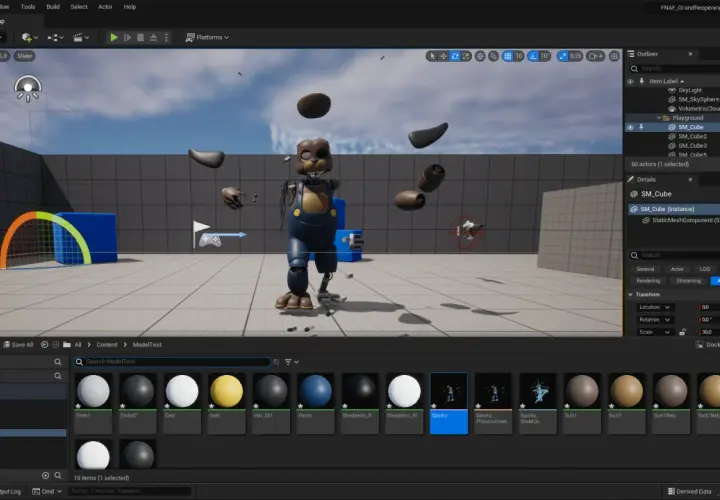Open the Rotation type dropdown
Screen dimensions: 720x500
pos(655,320)
